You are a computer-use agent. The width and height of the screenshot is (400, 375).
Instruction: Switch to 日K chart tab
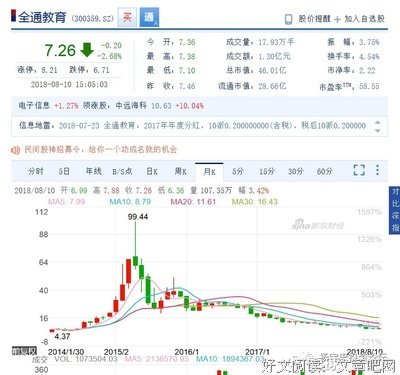[x=152, y=171]
